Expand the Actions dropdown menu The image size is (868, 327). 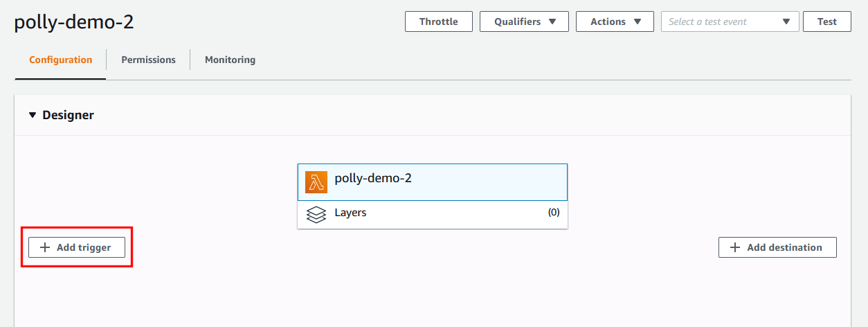pos(614,21)
